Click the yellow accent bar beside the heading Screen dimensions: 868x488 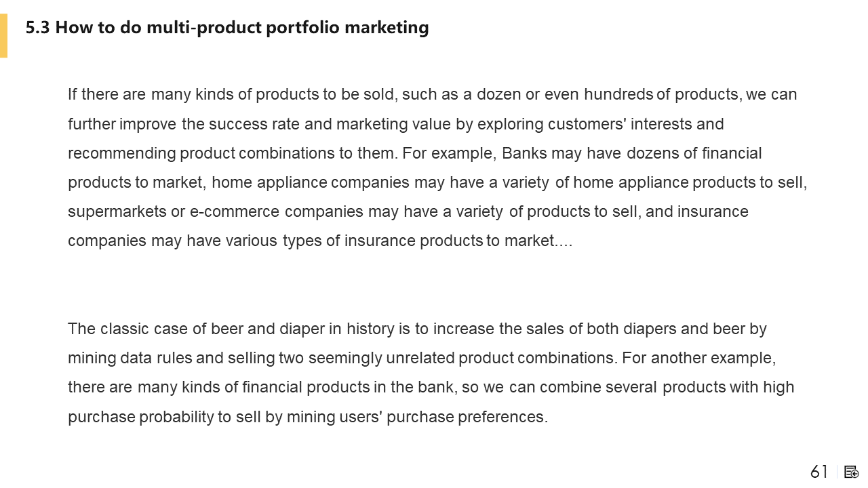pyautogui.click(x=3, y=35)
